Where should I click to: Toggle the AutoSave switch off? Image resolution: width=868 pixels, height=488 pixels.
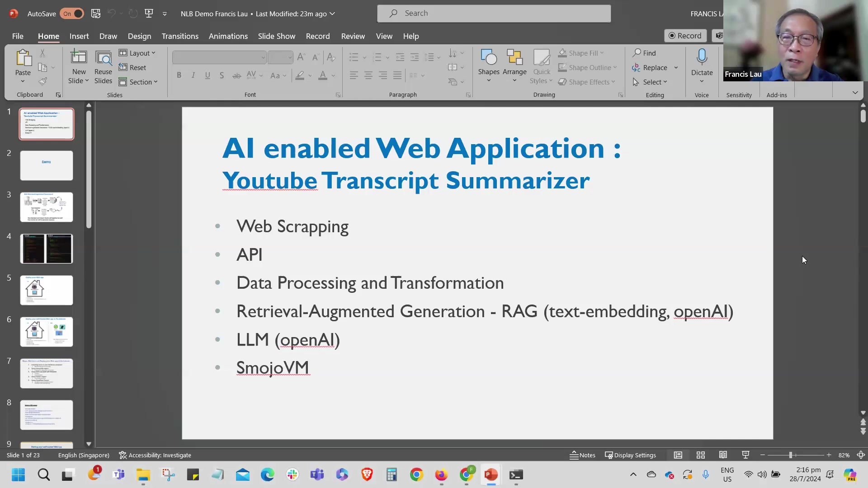tap(72, 14)
